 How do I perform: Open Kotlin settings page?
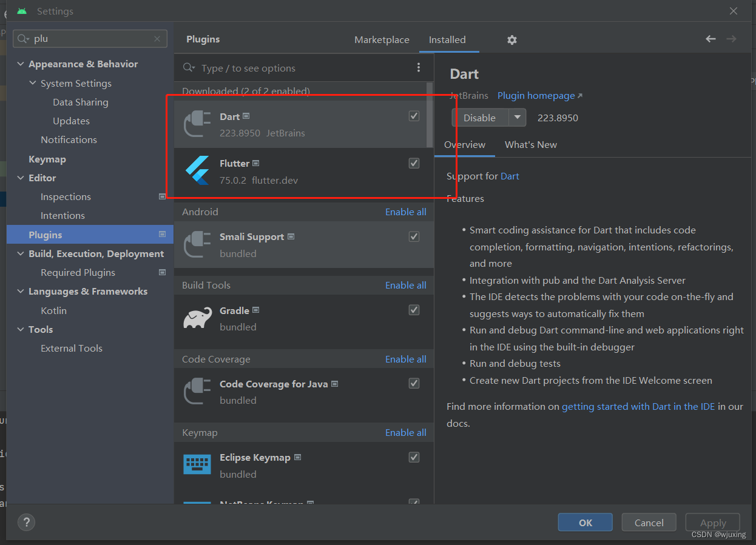pos(53,310)
